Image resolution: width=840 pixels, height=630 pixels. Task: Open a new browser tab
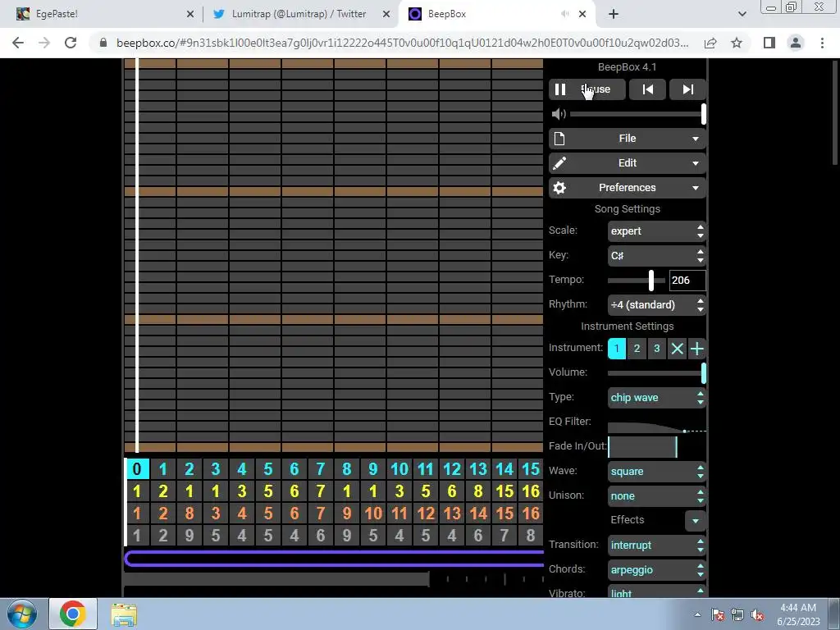614,15
